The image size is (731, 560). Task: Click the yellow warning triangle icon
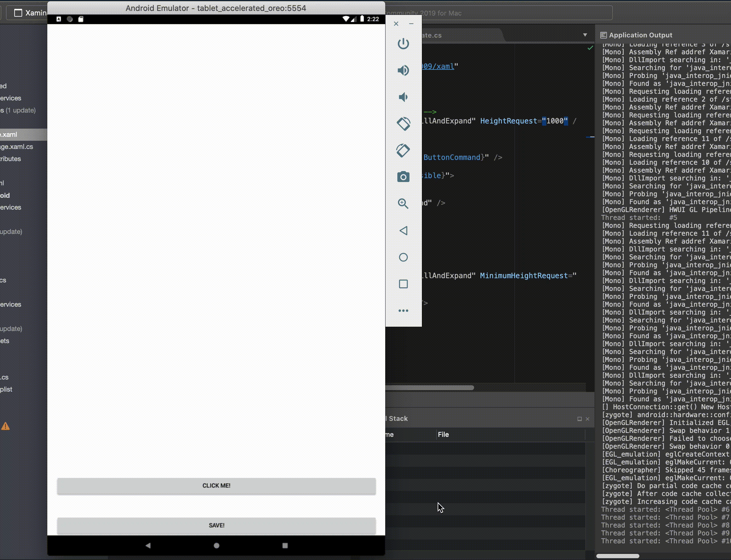coord(5,426)
